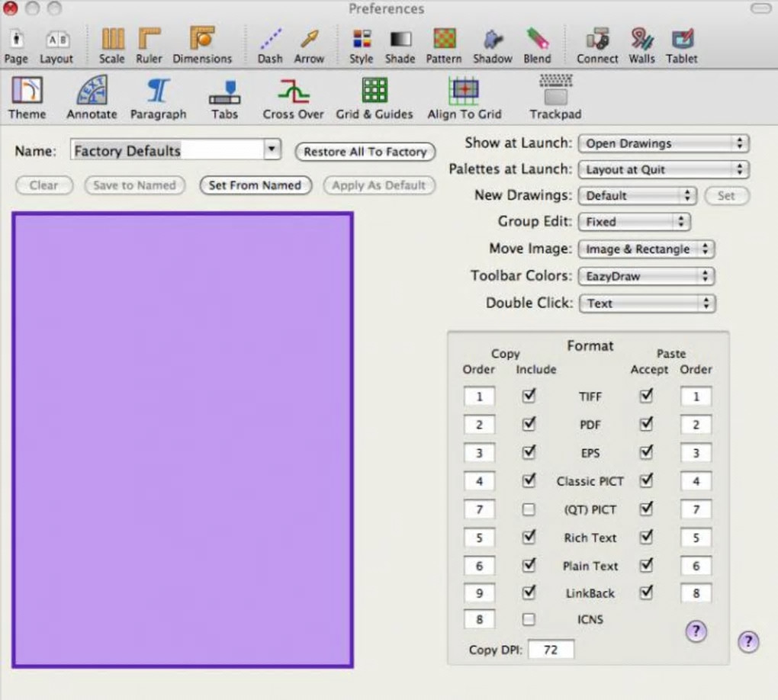778x700 pixels.
Task: Select the Paragraph preferences icon
Action: (159, 98)
